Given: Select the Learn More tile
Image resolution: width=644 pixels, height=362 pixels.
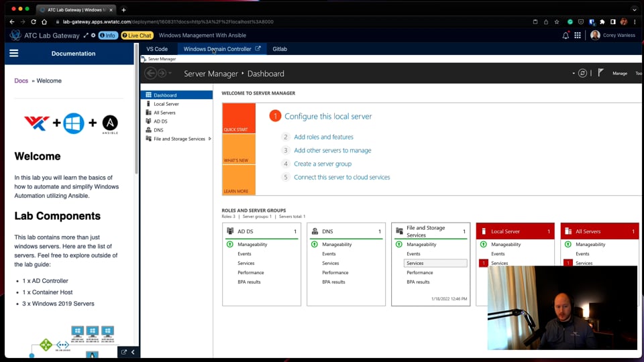Looking at the screenshot, I should (239, 180).
